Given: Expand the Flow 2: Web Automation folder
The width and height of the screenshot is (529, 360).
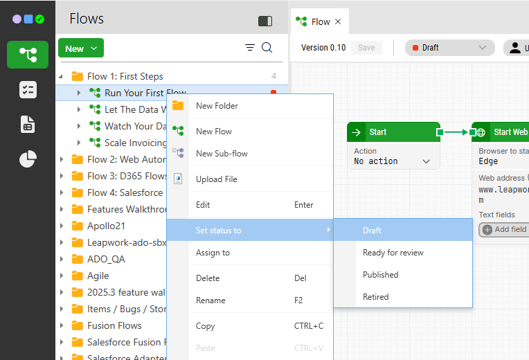Looking at the screenshot, I should [61, 159].
